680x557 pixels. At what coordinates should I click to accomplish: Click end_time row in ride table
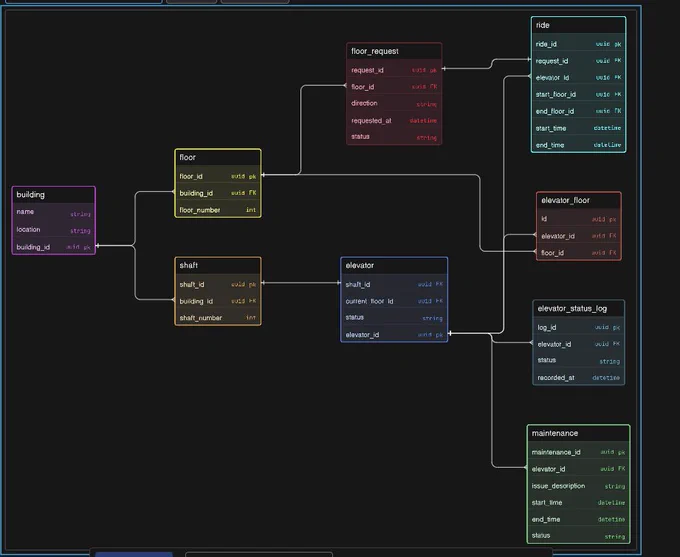[x=579, y=145]
